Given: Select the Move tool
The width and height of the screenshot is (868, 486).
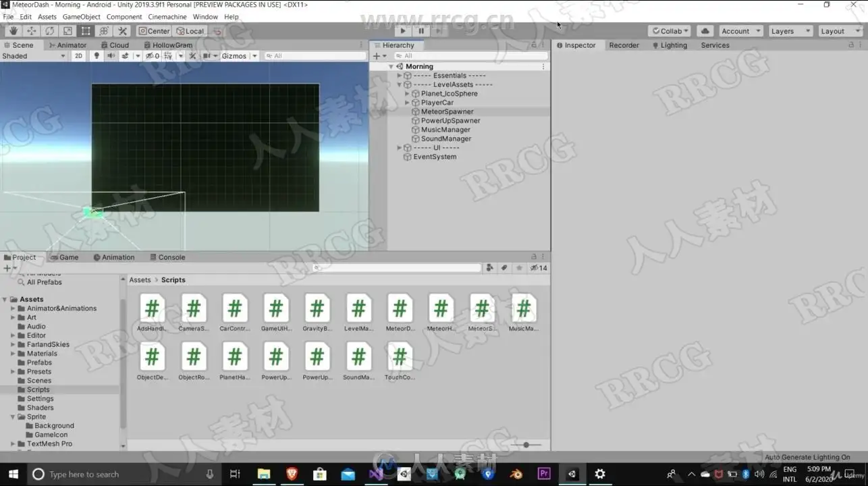Looking at the screenshot, I should pyautogui.click(x=31, y=31).
